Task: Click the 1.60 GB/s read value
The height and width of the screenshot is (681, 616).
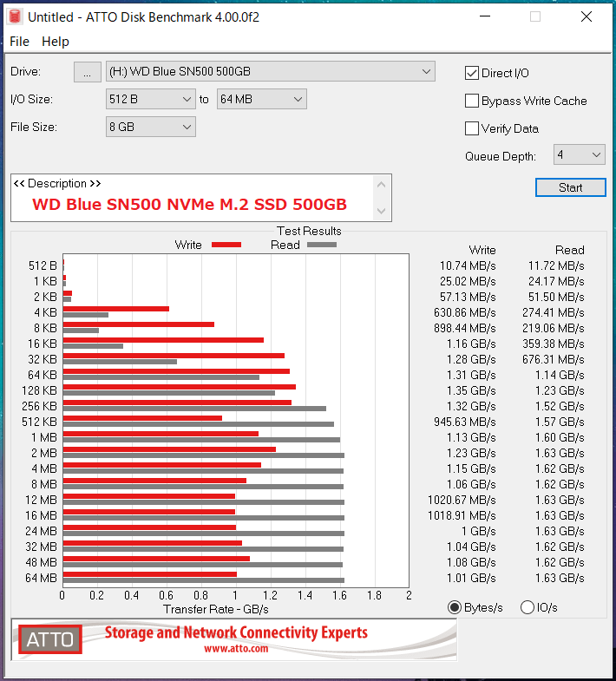Action: [x=560, y=438]
